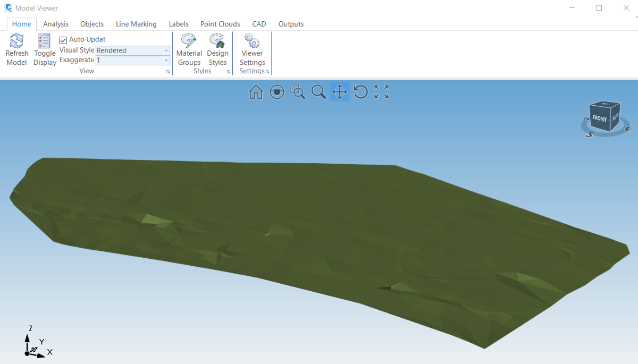
Task: Select the pan arrows tool
Action: tap(339, 92)
